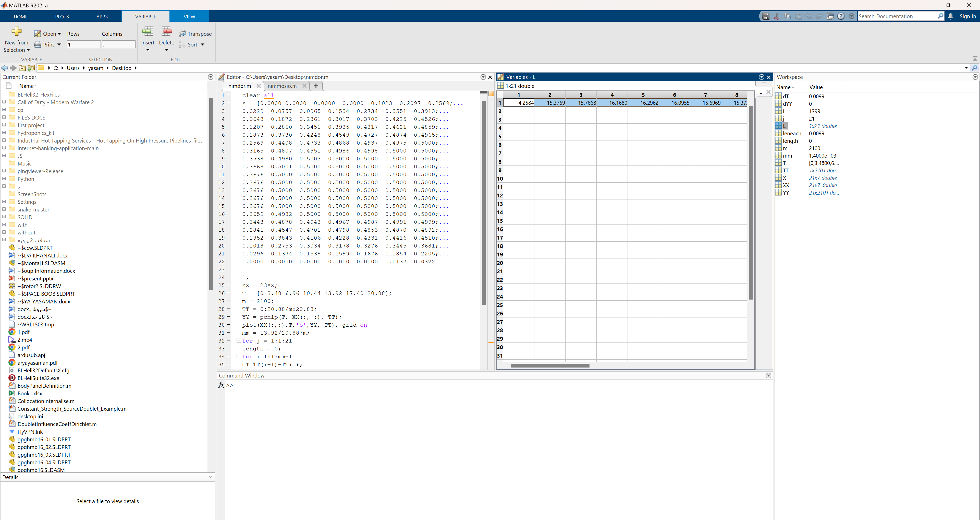The width and height of the screenshot is (980, 520).
Task: Open the Sort dropdown arrow
Action: click(x=202, y=44)
